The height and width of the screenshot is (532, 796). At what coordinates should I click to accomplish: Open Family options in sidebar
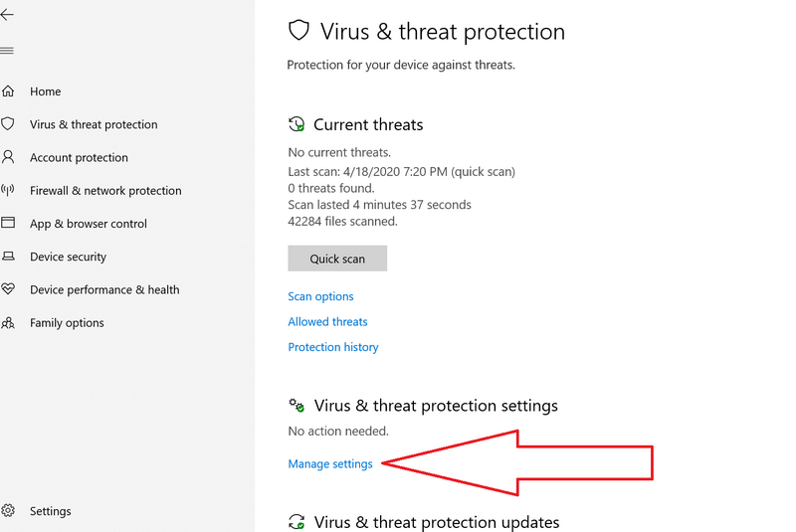(x=67, y=323)
